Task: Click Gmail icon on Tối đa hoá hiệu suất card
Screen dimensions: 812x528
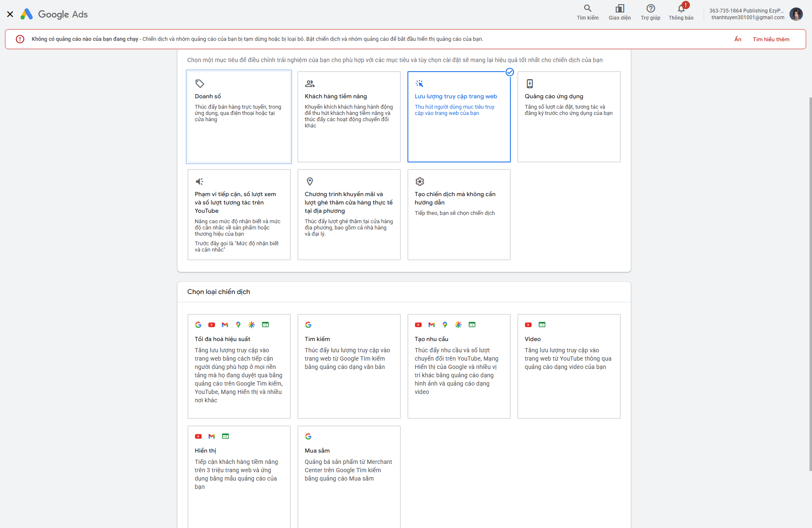Action: point(225,325)
